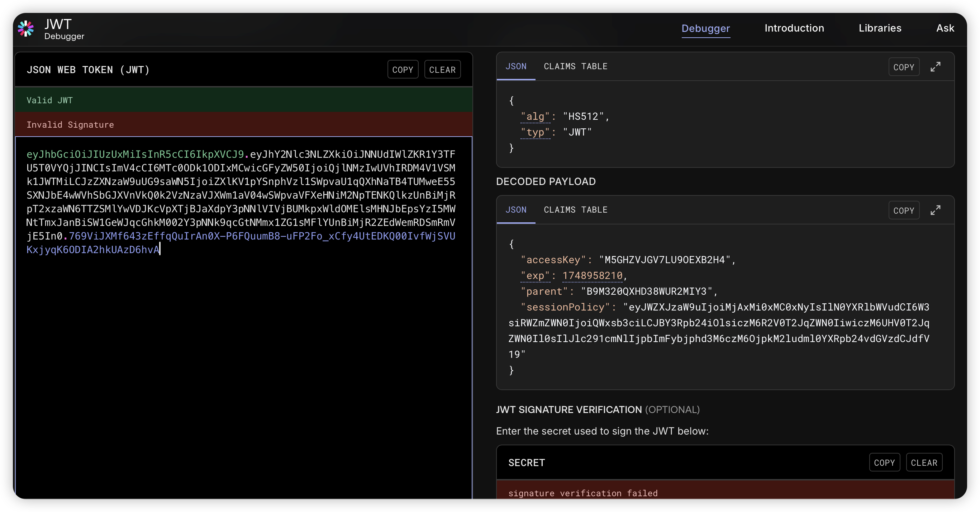The width and height of the screenshot is (980, 512).
Task: Copy the JSON Web Token
Action: click(403, 70)
